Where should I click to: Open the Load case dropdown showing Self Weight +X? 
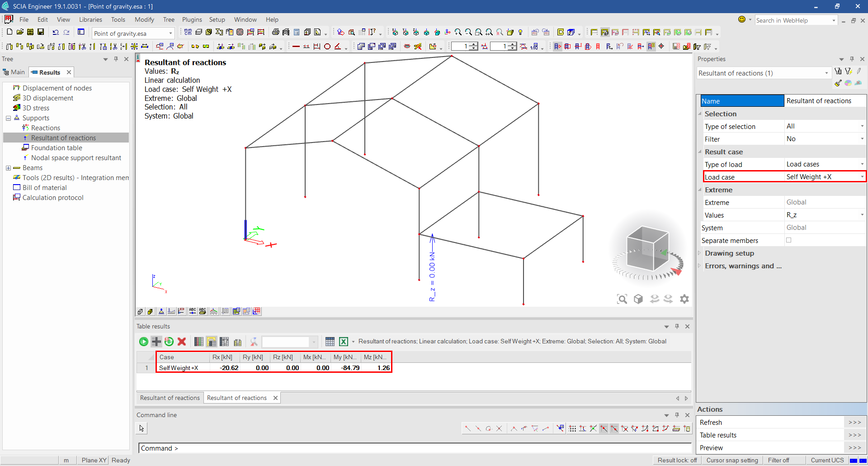click(x=826, y=177)
